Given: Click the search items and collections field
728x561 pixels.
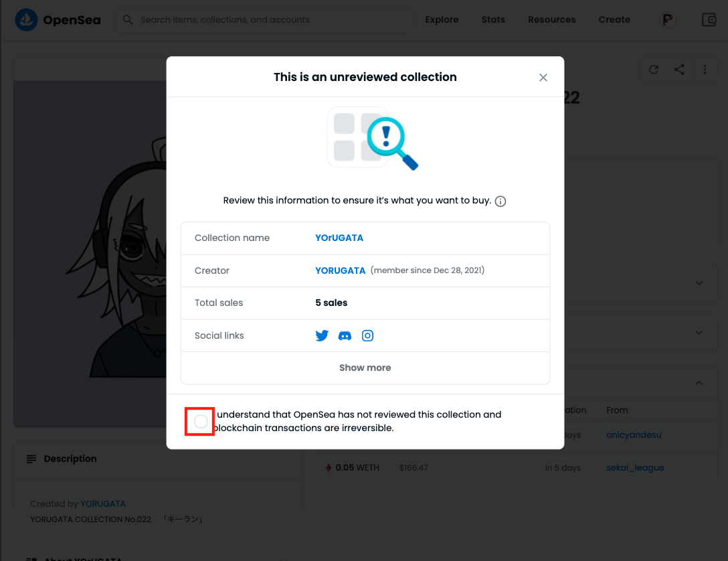Looking at the screenshot, I should 268,20.
